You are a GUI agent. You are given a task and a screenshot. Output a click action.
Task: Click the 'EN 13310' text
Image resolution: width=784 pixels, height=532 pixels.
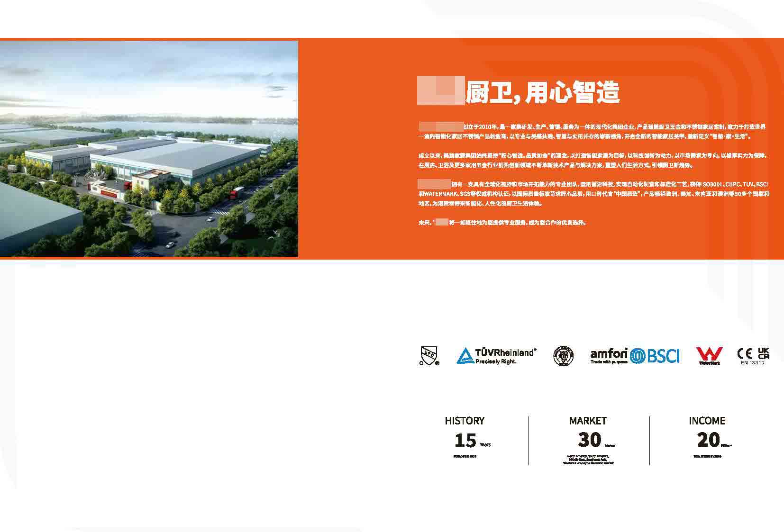753,362
